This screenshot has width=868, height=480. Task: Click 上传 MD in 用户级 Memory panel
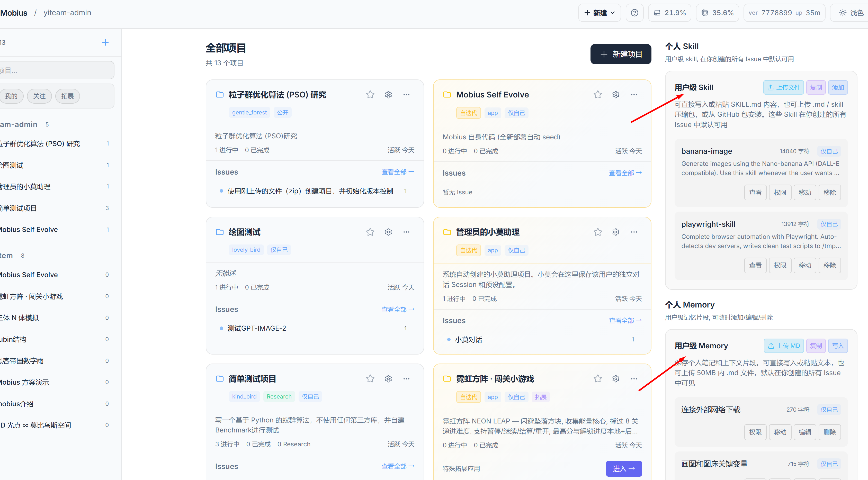pos(784,346)
